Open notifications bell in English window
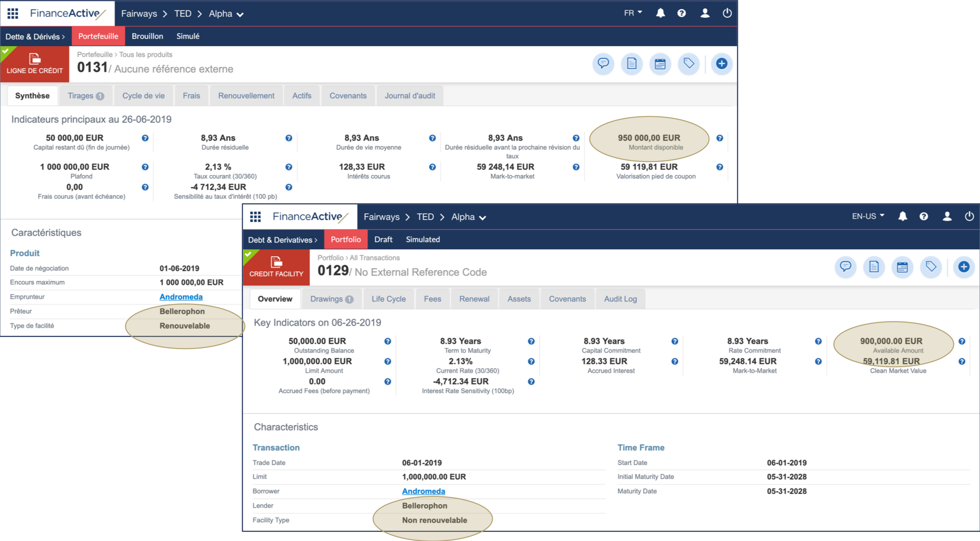This screenshot has height=541, width=980. tap(902, 216)
